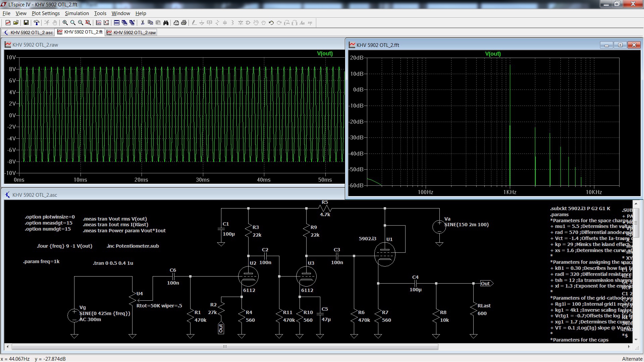Halt simulation using the hand icon

pos(54,23)
